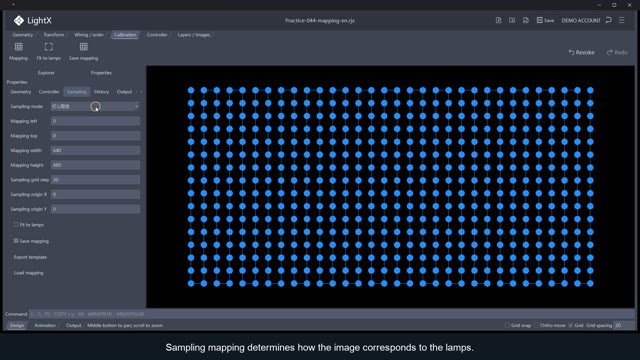Click the LightX logo icon

[x=18, y=20]
